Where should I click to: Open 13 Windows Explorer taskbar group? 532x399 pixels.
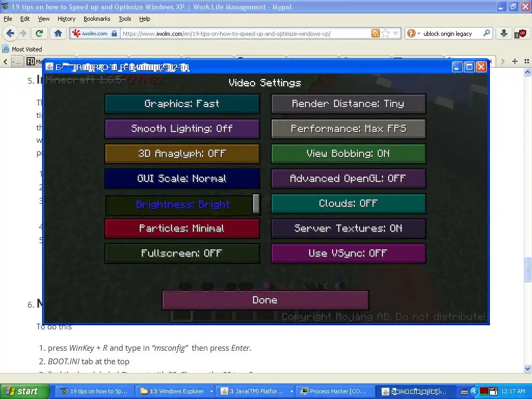[x=177, y=391]
